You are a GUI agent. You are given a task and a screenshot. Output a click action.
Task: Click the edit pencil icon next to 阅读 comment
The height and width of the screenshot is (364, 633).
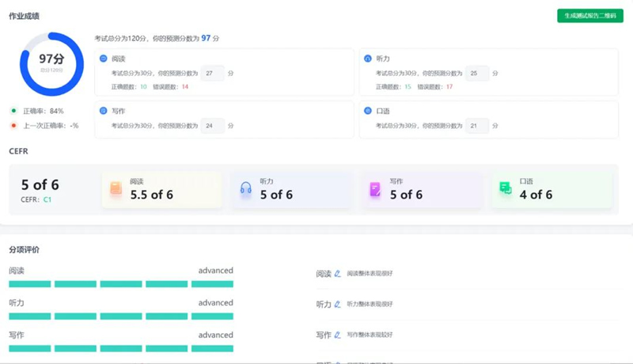tap(338, 274)
